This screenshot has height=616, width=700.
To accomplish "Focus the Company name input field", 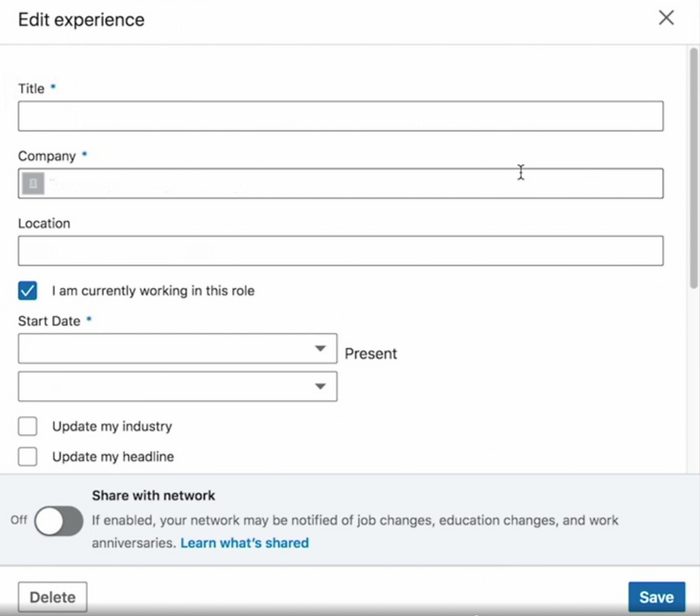I will 350,184.
